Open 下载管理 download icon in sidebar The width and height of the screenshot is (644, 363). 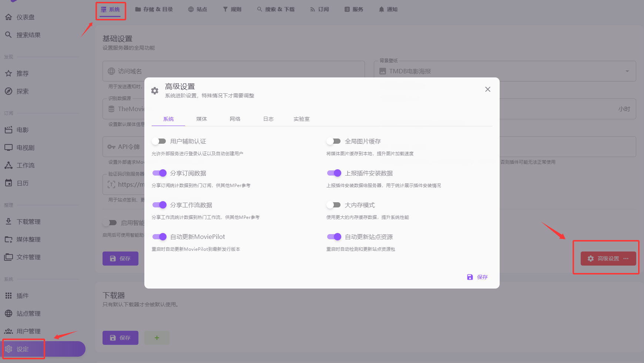tap(9, 222)
